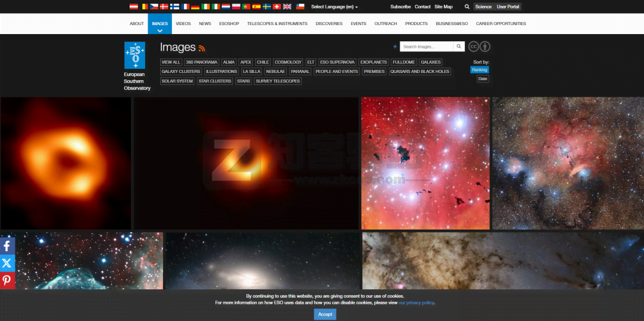Click the Search Images input field
This screenshot has height=321, width=644.
pos(427,47)
